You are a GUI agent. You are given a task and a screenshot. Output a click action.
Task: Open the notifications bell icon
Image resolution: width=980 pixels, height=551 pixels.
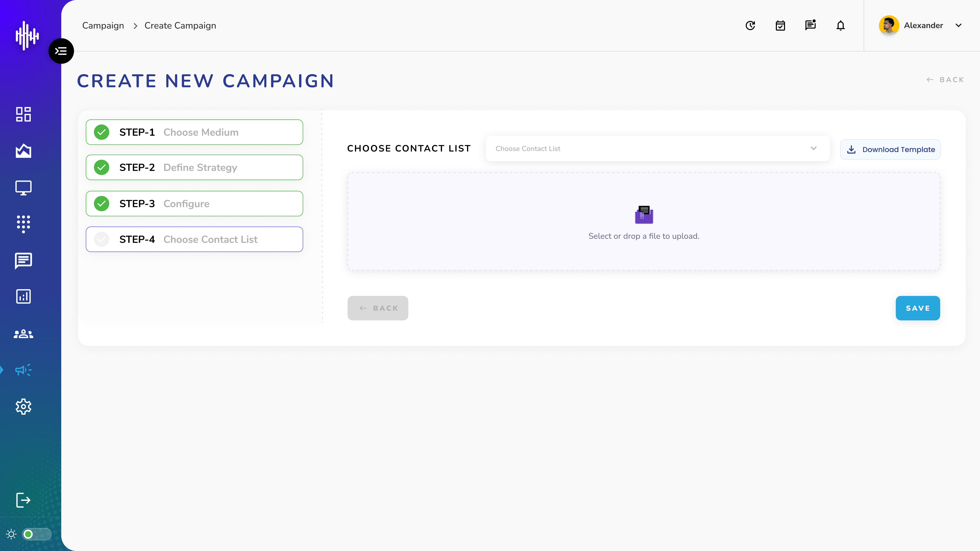pyautogui.click(x=840, y=26)
